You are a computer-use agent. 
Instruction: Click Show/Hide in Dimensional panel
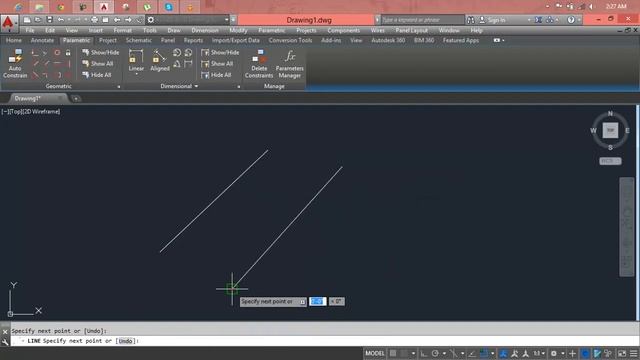pos(220,52)
